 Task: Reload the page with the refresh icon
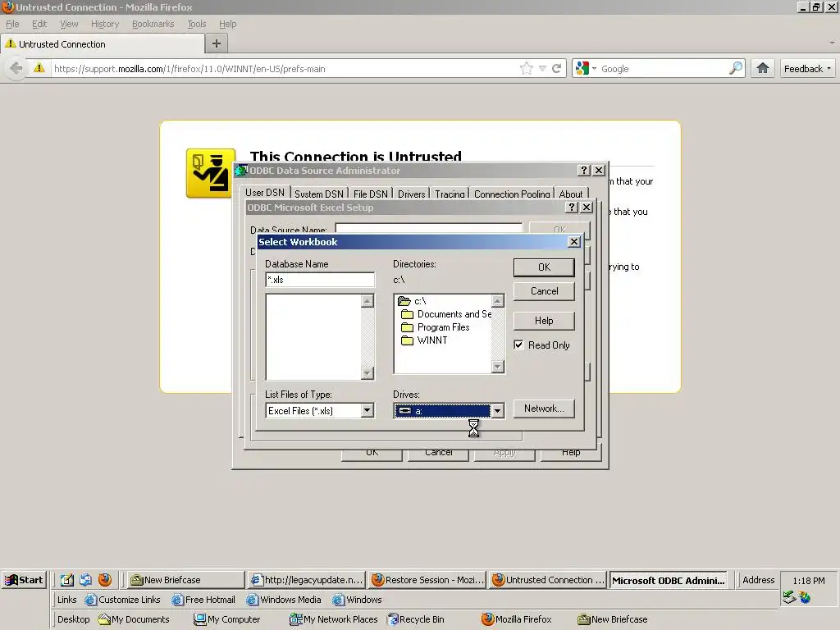557,68
